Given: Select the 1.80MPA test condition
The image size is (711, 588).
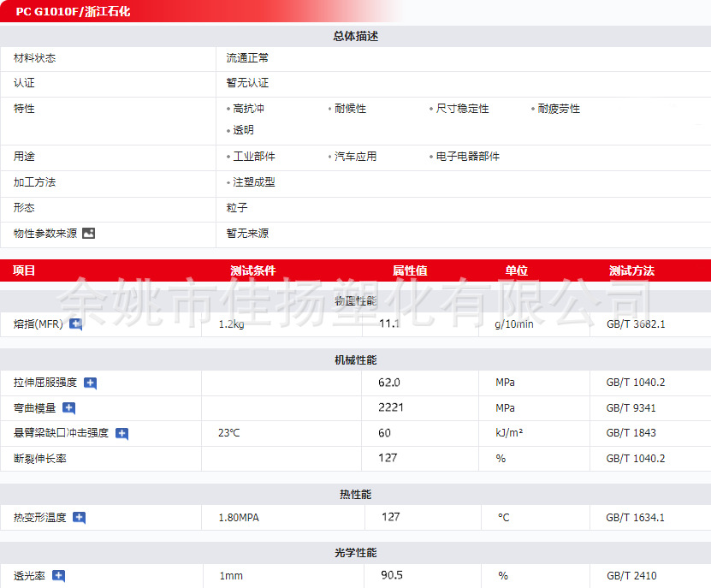Looking at the screenshot, I should click(x=239, y=518).
